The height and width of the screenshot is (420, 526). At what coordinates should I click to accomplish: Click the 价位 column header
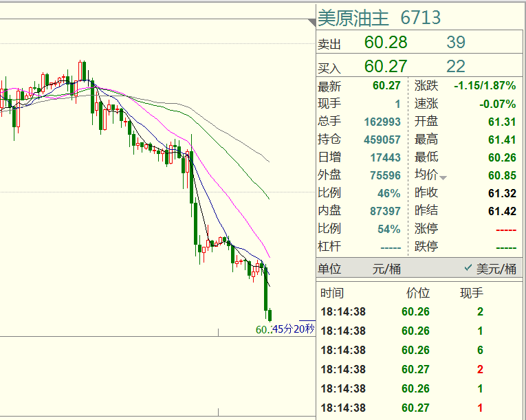(418, 293)
